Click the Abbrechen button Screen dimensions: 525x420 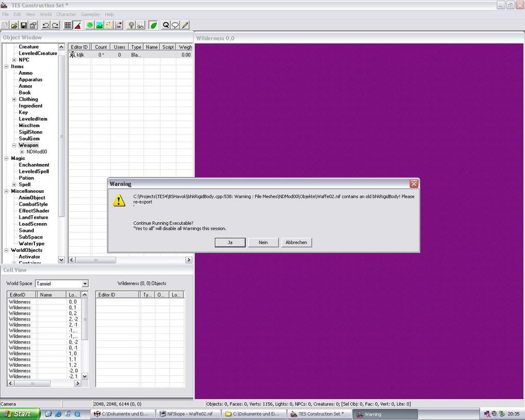(296, 243)
